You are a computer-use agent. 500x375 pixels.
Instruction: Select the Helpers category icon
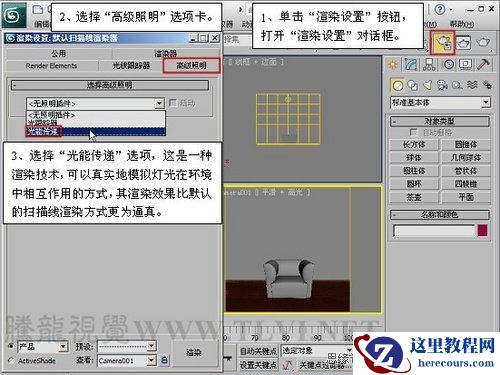[457, 86]
